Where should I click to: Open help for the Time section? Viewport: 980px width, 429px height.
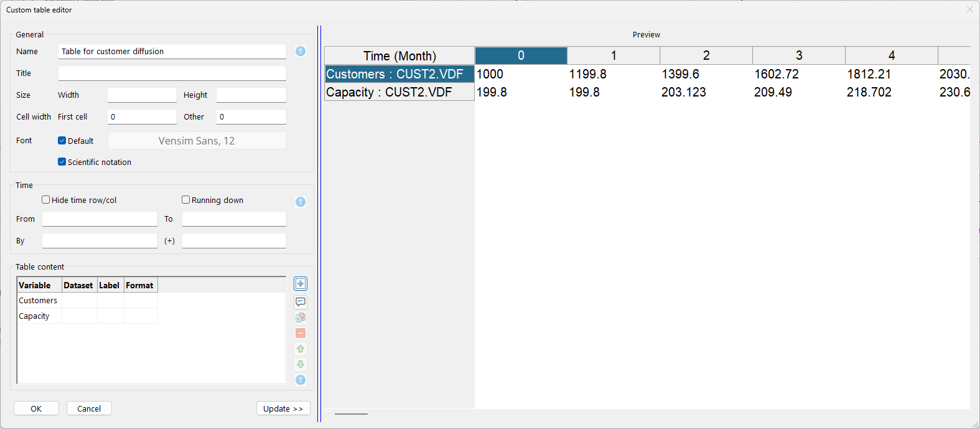pyautogui.click(x=301, y=202)
